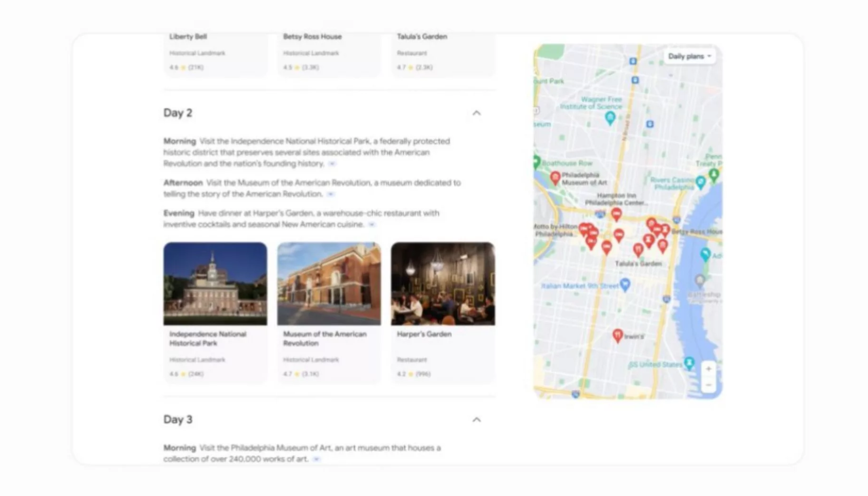Click the Evening label in Day 2
The width and height of the screenshot is (868, 496).
click(x=179, y=213)
